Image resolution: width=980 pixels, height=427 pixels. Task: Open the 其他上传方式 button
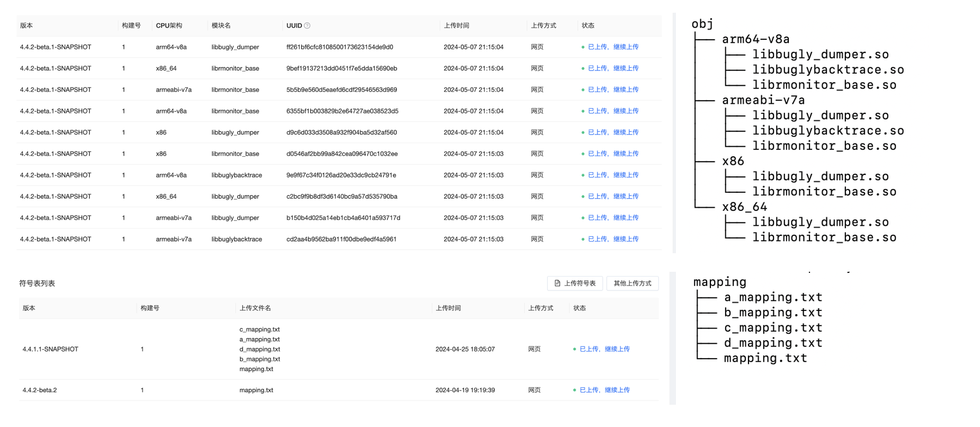tap(632, 283)
